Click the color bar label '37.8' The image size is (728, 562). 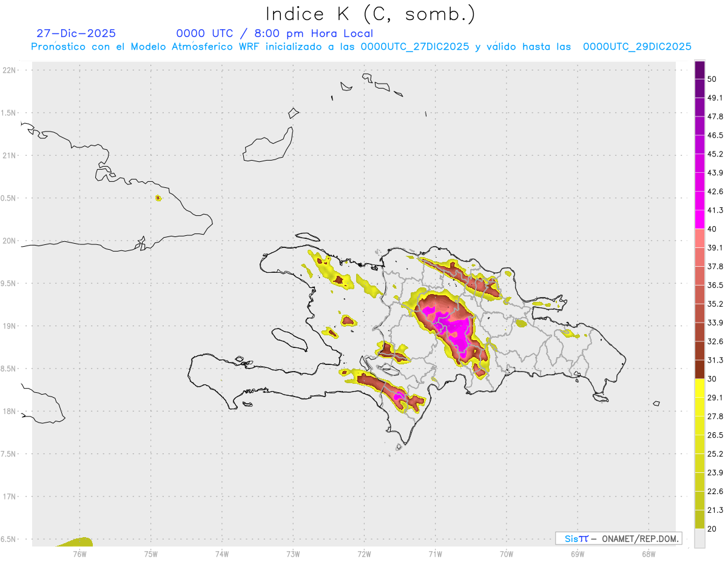715,266
